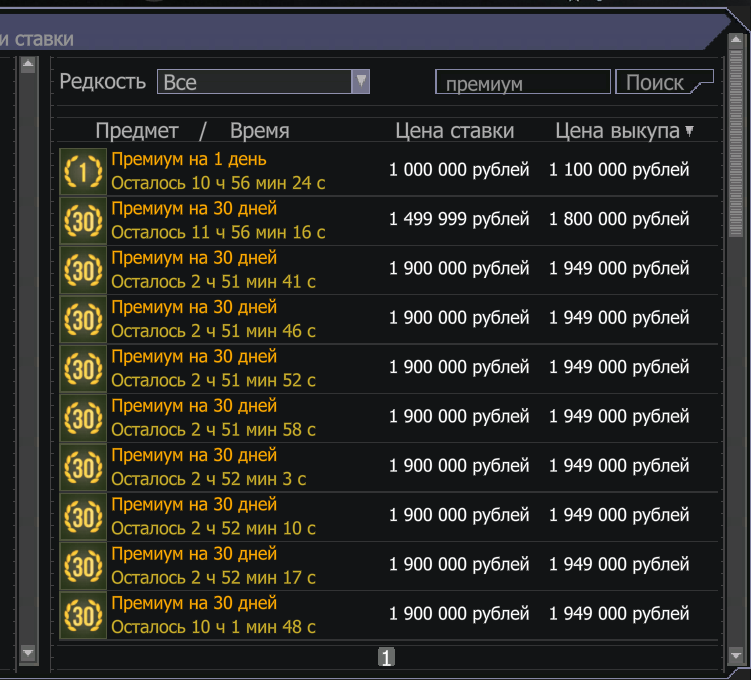
Task: Click icon of lot ending in 2 ч 52 мин 17 с
Action: pos(83,566)
